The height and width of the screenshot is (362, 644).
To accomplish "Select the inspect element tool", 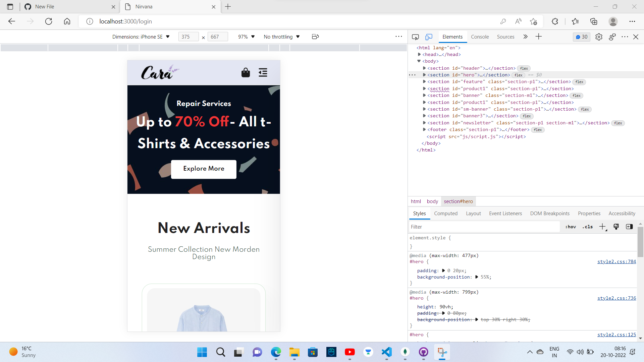I will click(x=415, y=37).
